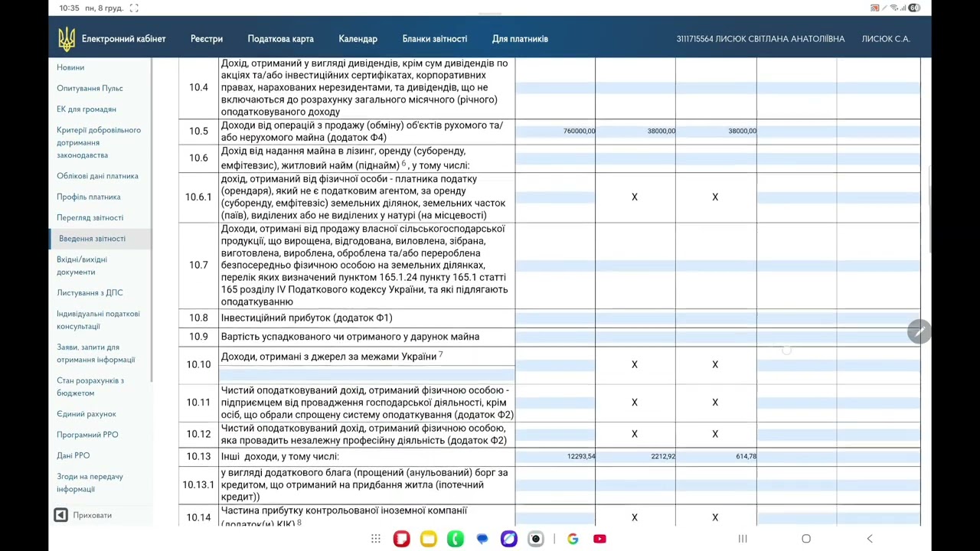980x551 pixels.
Task: Open Єдиний рахунок in sidebar
Action: click(x=87, y=414)
